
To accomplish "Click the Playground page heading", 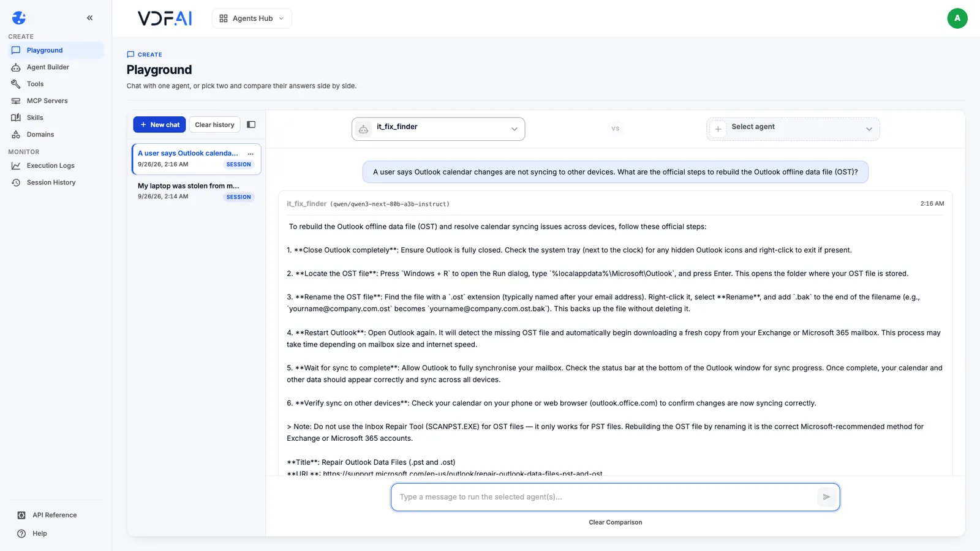I will point(159,70).
